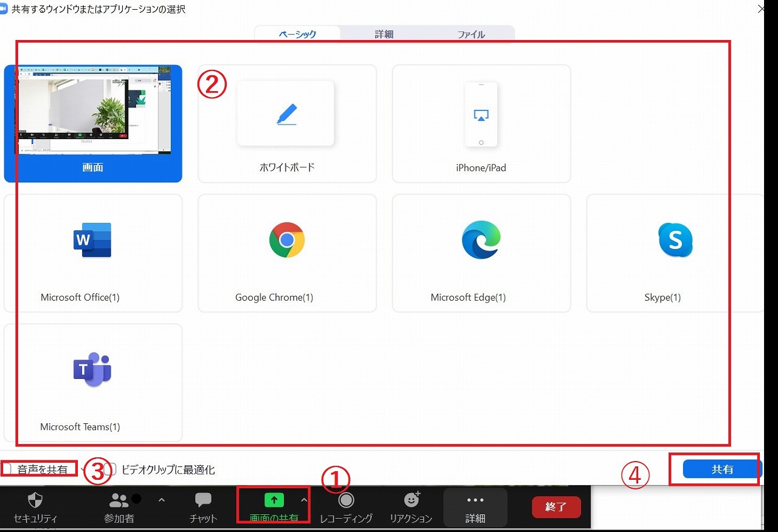The image size is (778, 532).
Task: Open the 参加者 participants icon
Action: pyautogui.click(x=119, y=500)
